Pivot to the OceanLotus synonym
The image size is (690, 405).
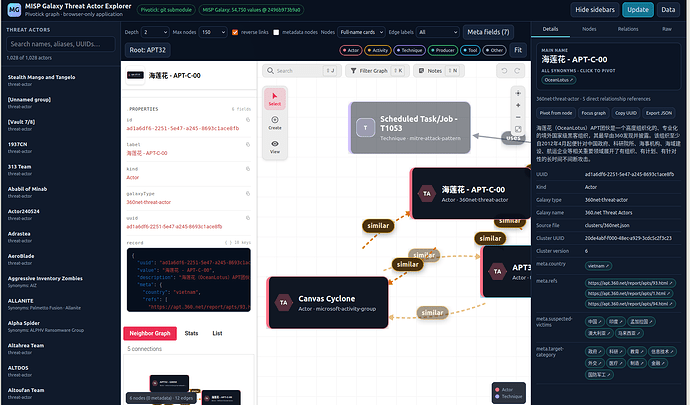[x=558, y=80]
